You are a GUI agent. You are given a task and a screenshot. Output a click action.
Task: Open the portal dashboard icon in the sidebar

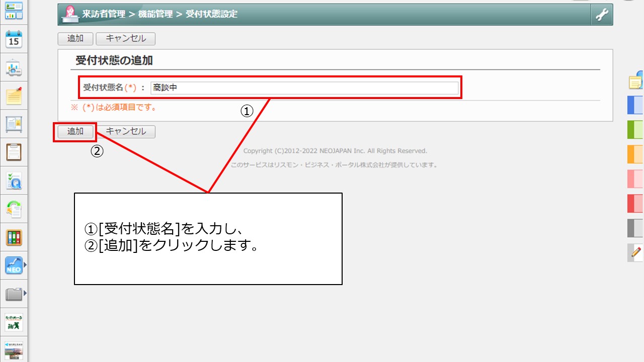click(14, 11)
